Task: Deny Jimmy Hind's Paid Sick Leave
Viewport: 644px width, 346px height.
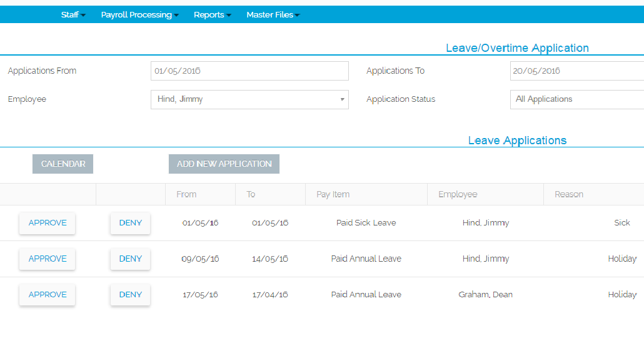Action: click(130, 223)
